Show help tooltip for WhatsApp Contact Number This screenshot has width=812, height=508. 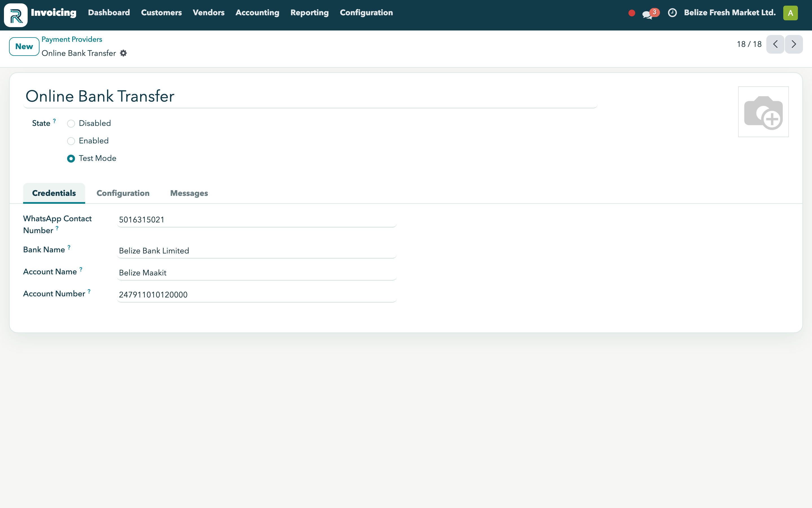point(57,228)
